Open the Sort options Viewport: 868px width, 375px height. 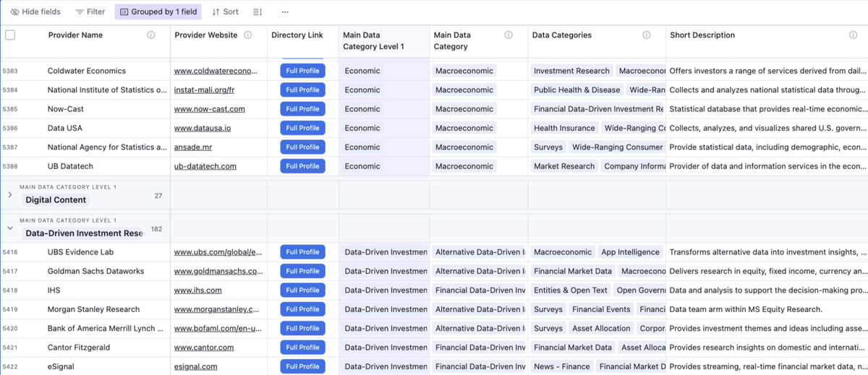coord(225,12)
